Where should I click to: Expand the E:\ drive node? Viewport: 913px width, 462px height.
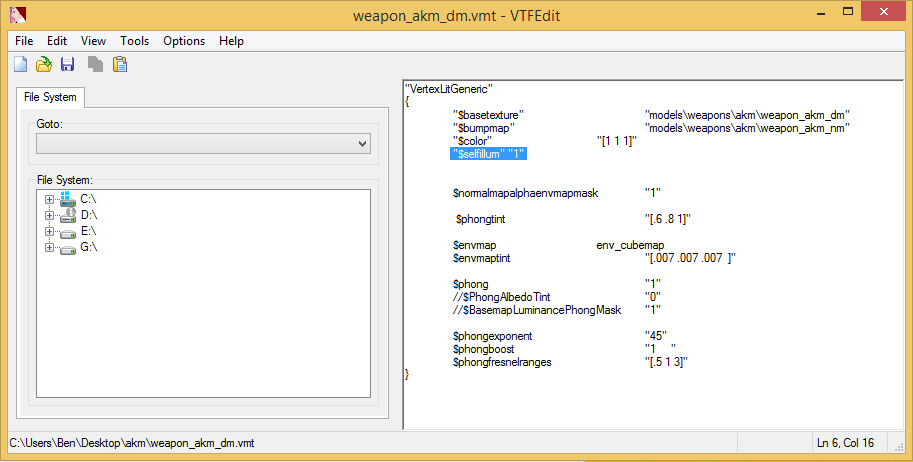49,232
